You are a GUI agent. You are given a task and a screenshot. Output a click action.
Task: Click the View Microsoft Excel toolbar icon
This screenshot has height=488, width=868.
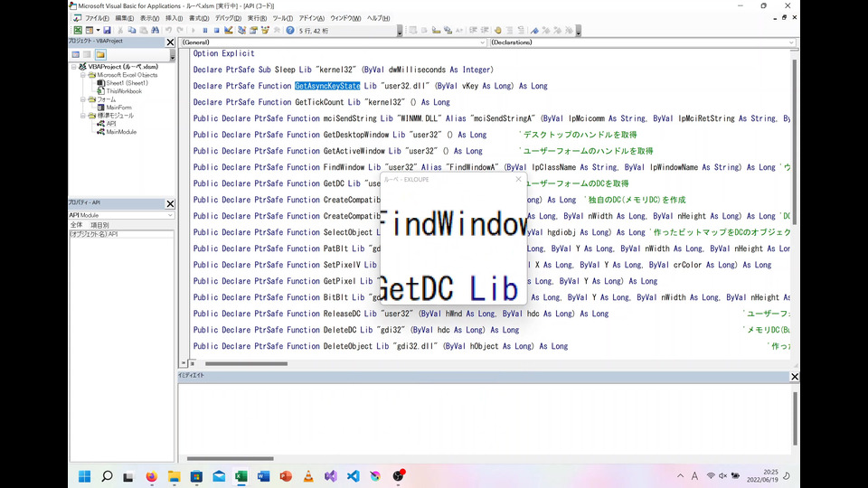point(78,31)
